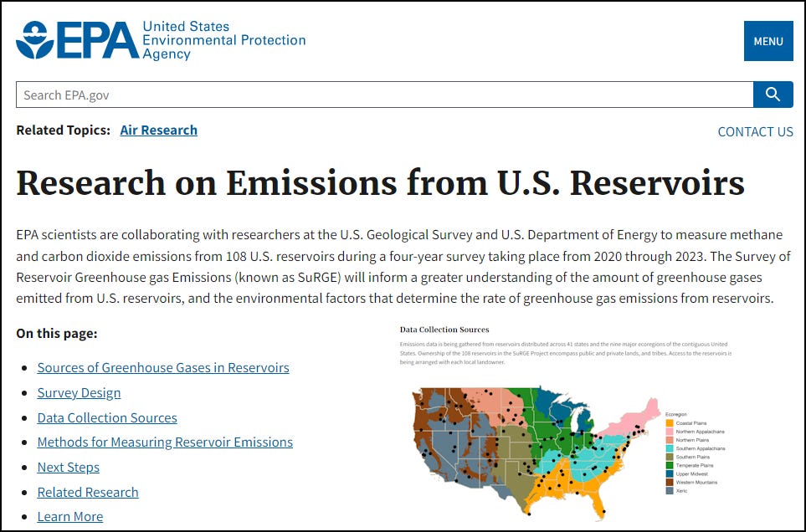Jump to Next Steps
Viewport: 806px width, 532px height.
(69, 468)
